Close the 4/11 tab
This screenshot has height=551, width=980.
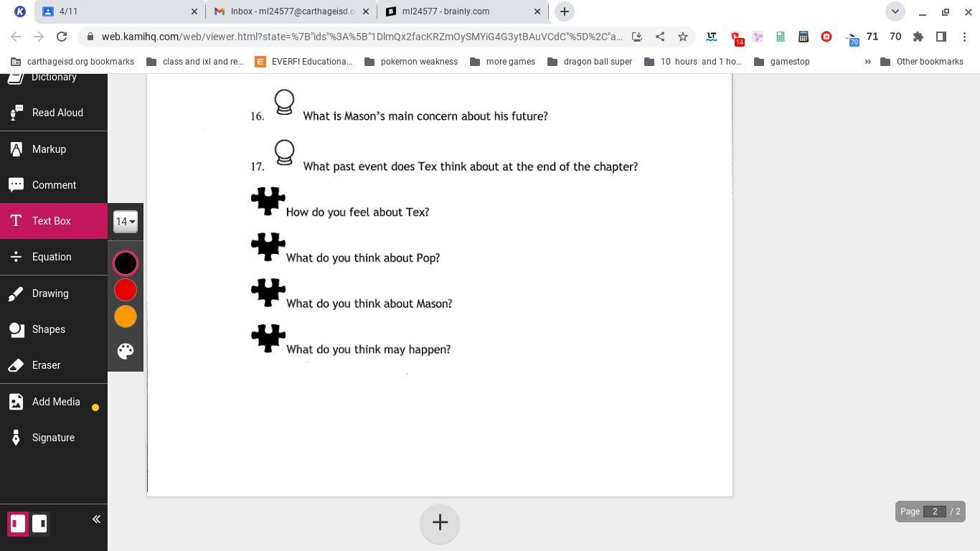click(x=194, y=11)
